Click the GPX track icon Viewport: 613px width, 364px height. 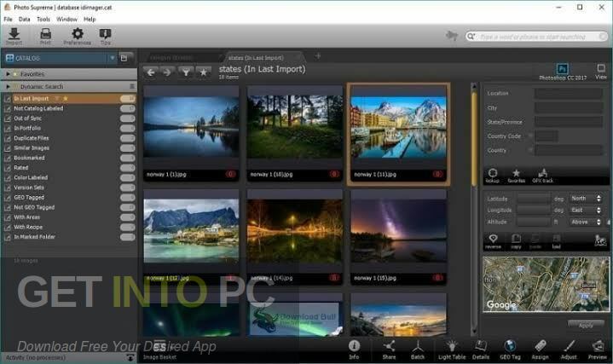(542, 176)
